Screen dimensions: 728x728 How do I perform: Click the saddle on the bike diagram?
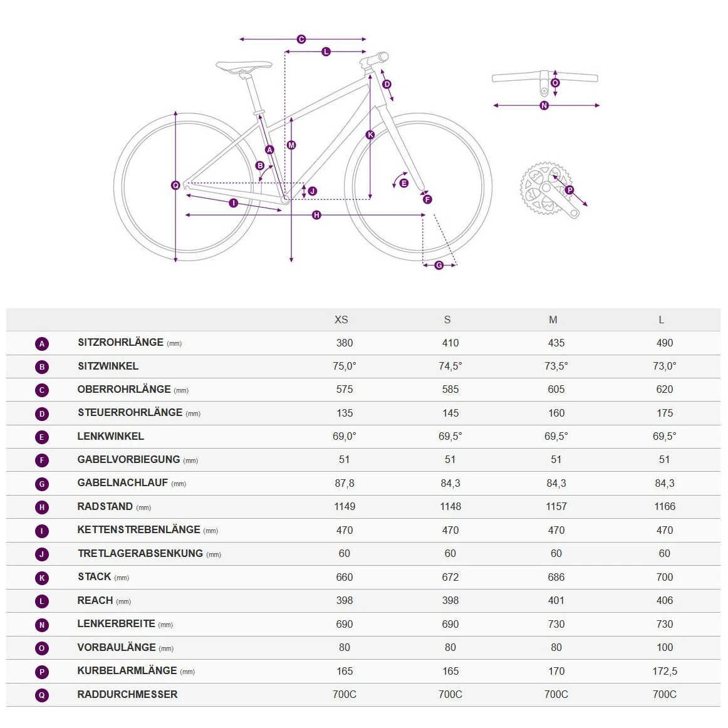coord(243,65)
